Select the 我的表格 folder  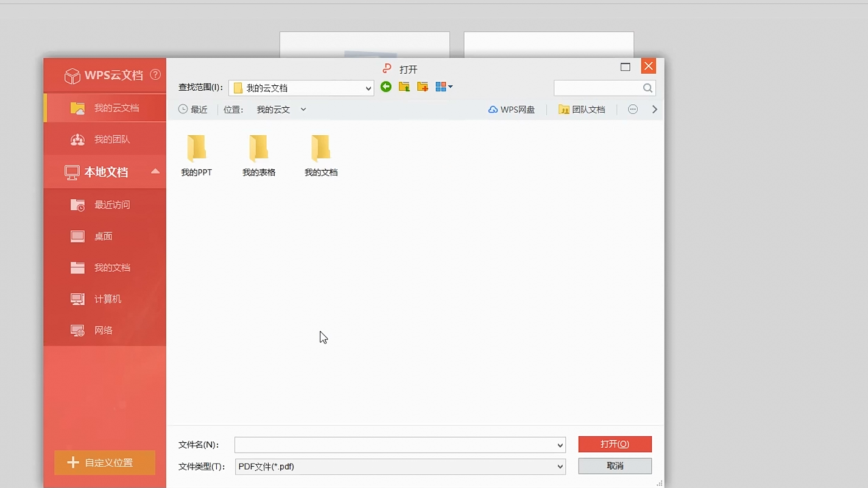point(259,156)
